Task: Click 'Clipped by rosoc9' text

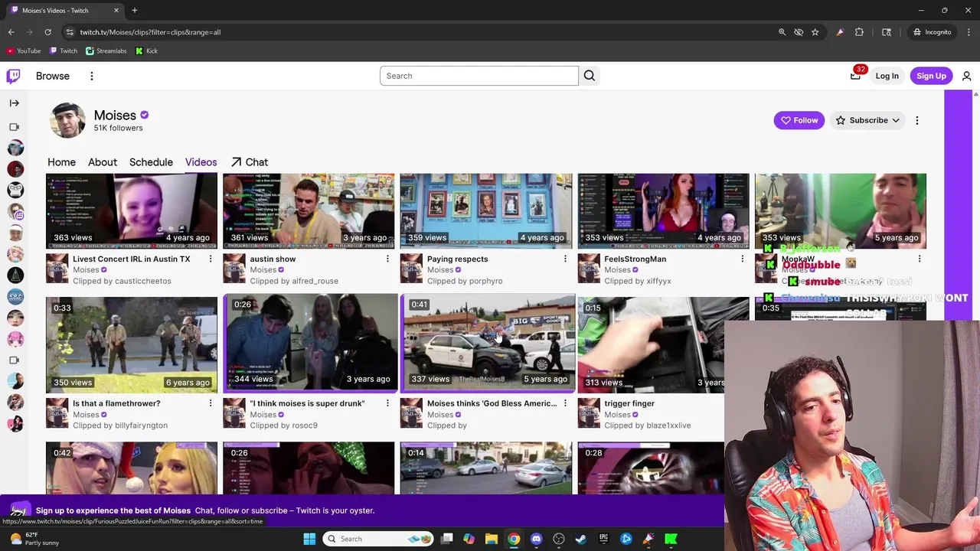Action: tap(283, 425)
